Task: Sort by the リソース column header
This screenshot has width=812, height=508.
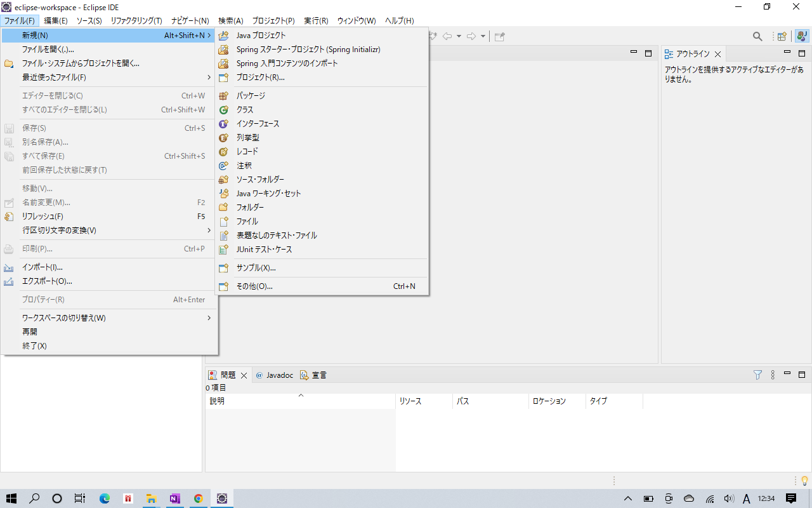Action: click(410, 401)
